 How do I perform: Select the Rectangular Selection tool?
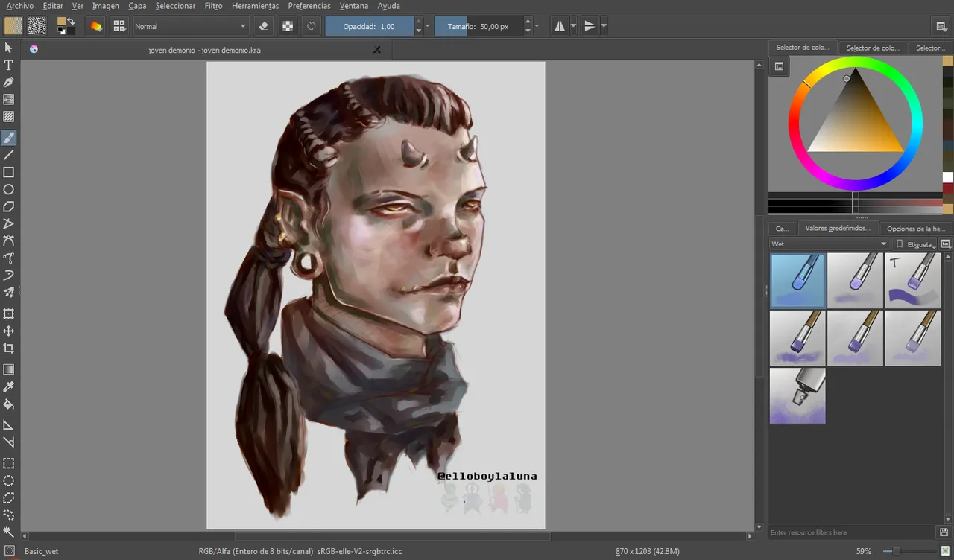(x=9, y=462)
